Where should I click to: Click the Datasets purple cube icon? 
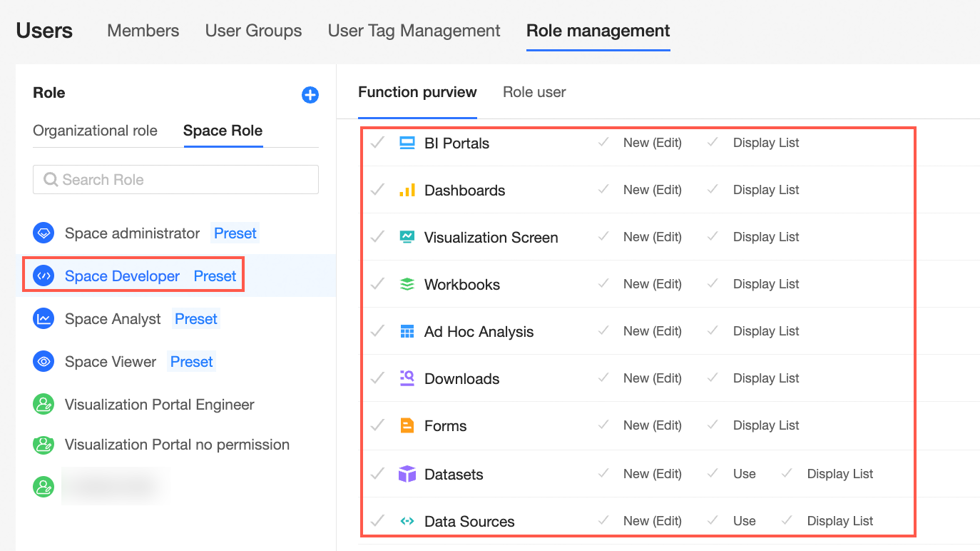point(407,474)
